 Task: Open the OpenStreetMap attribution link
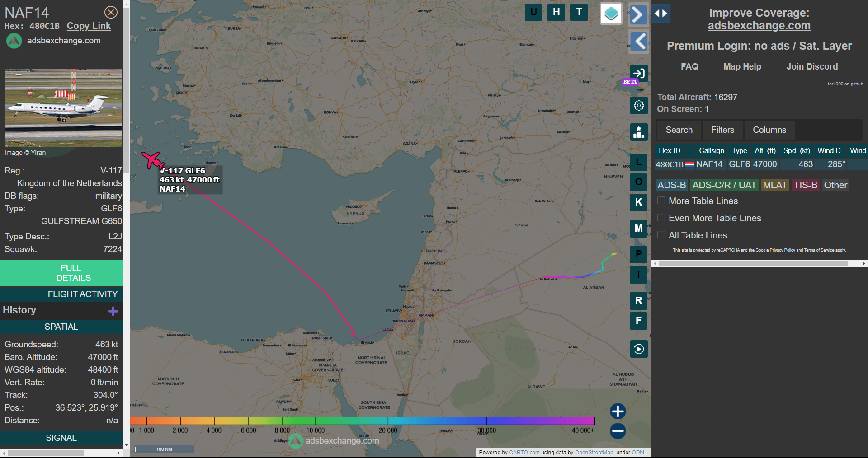tap(594, 453)
